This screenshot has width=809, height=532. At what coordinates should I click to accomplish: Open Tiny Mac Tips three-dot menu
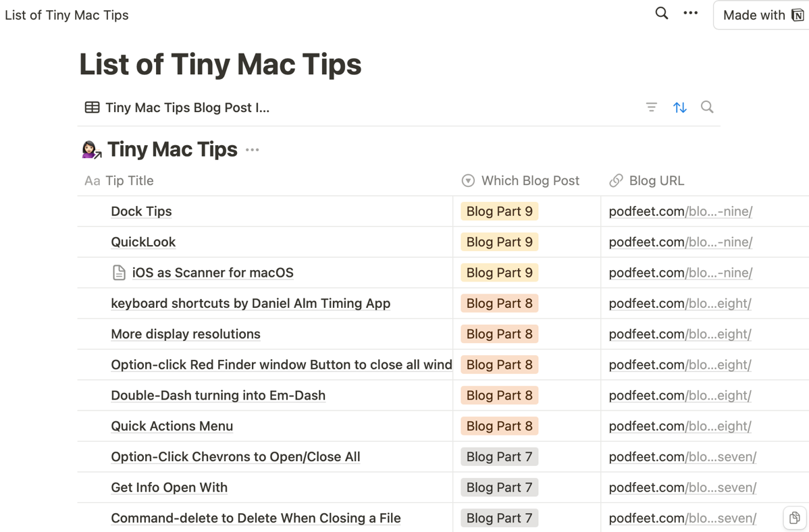pos(253,150)
